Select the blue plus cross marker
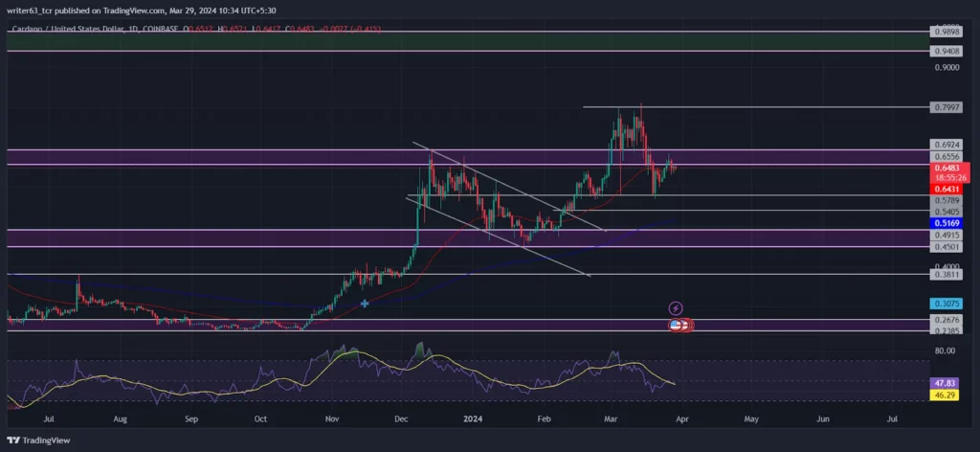The width and height of the screenshot is (980, 452). (365, 304)
